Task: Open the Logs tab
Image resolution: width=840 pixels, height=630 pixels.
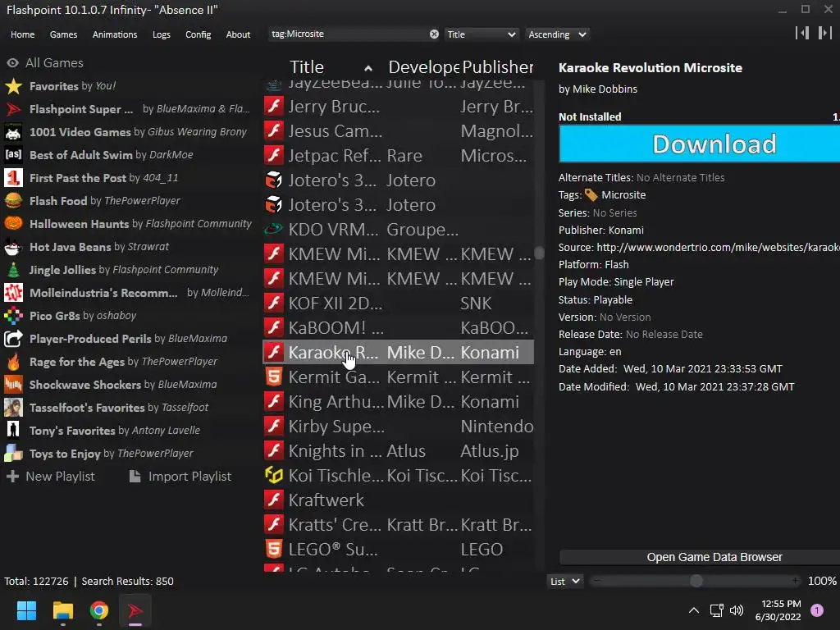Action: (162, 34)
